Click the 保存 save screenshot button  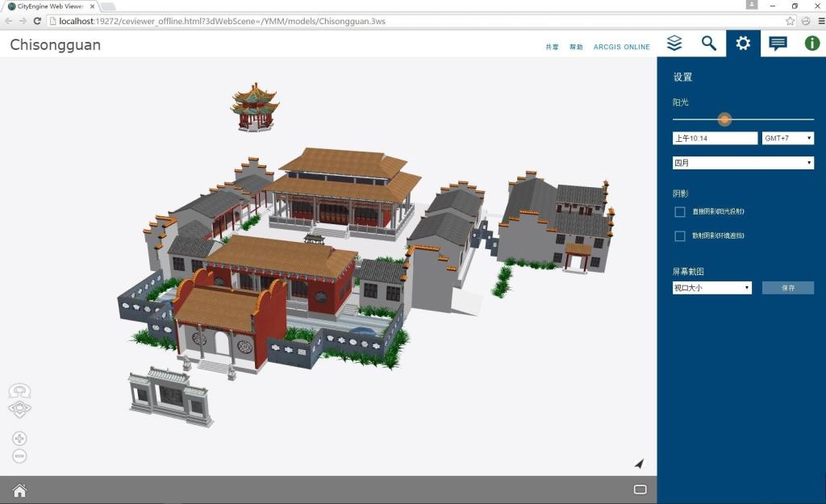click(x=787, y=288)
